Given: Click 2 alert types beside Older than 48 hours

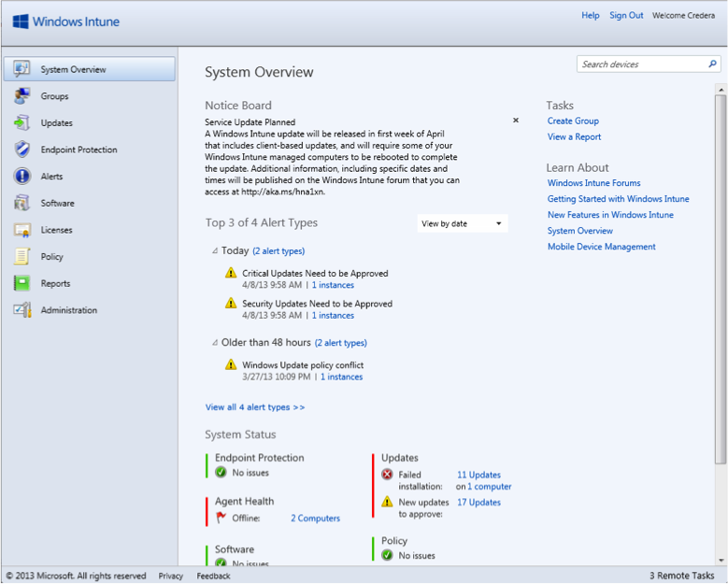Looking at the screenshot, I should pos(341,343).
